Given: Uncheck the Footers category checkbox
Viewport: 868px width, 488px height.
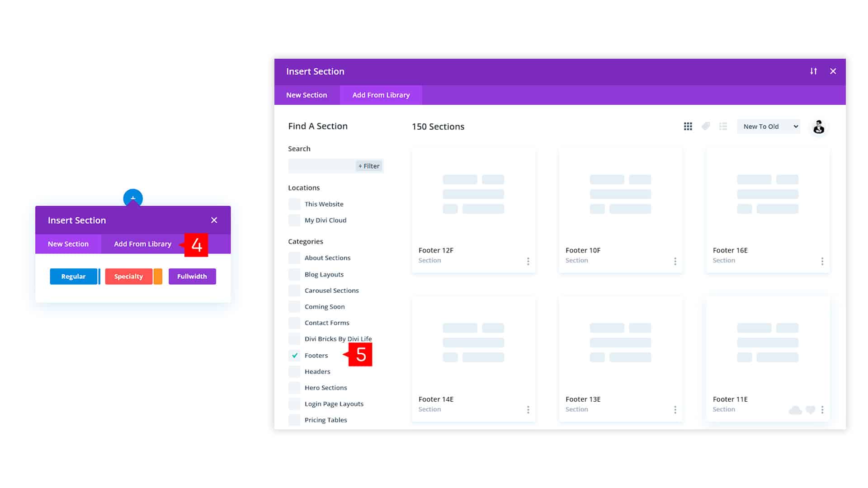Looking at the screenshot, I should point(294,356).
